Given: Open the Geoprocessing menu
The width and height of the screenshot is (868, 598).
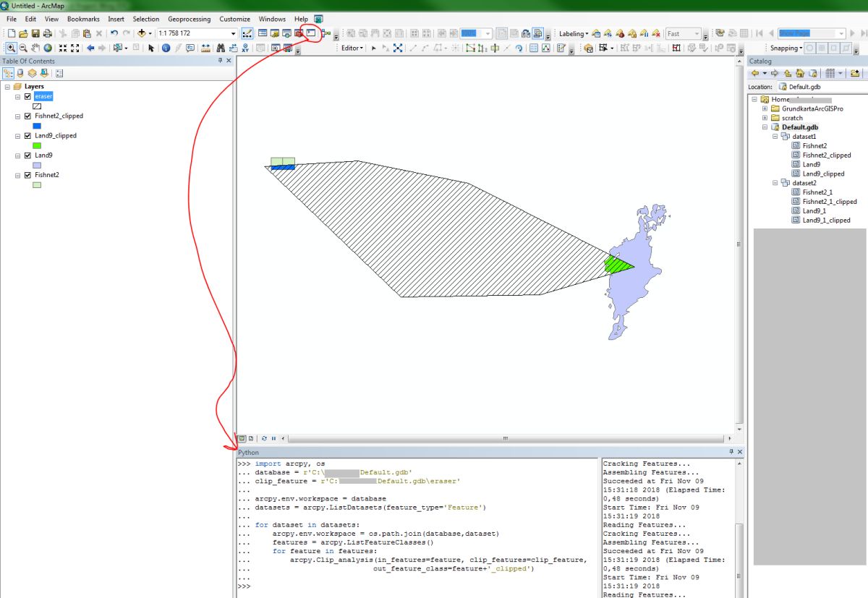Looking at the screenshot, I should tap(190, 19).
